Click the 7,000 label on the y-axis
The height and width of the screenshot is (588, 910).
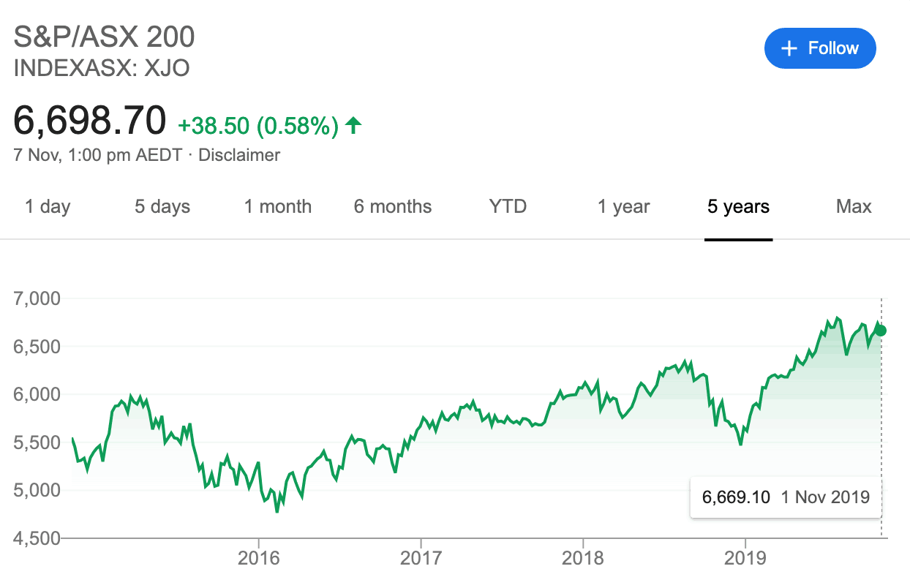click(37, 298)
